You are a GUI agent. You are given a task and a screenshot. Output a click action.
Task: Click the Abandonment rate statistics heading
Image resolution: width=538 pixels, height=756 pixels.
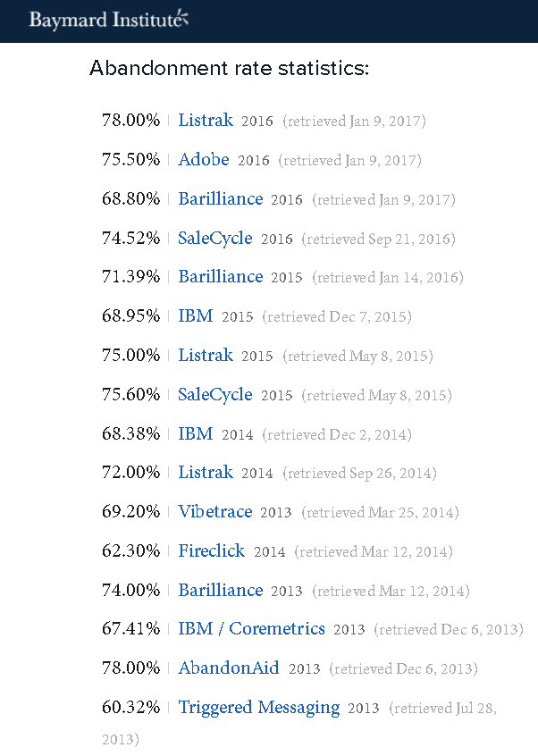pos(229,68)
